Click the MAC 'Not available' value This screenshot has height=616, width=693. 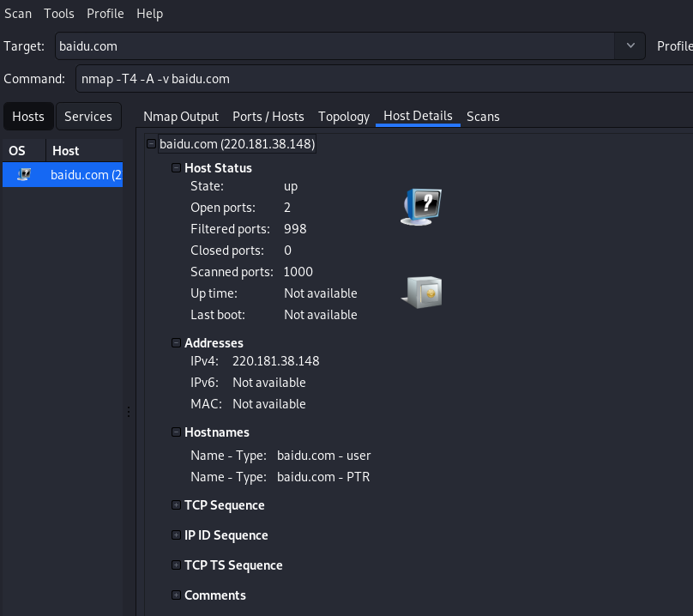coord(269,404)
